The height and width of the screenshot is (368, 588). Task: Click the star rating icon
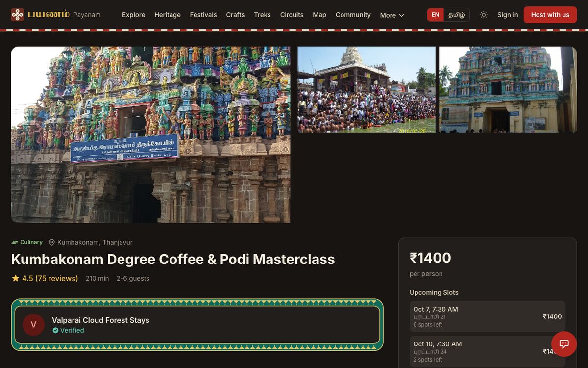click(16, 278)
